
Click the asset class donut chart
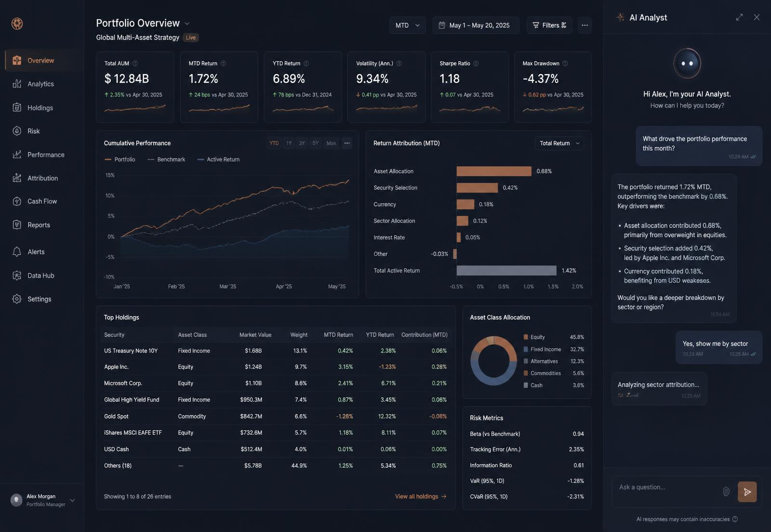tap(493, 360)
